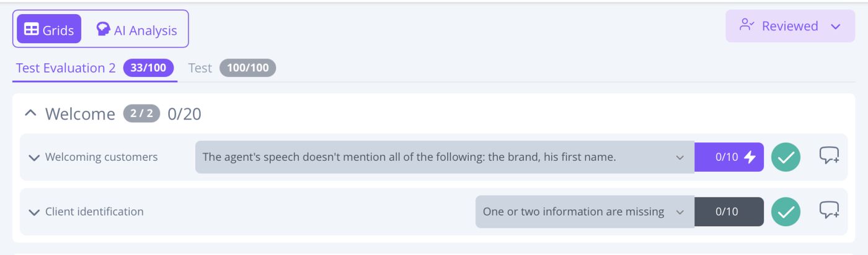The image size is (868, 255).
Task: Toggle green checkmark for Client identification
Action: pyautogui.click(x=786, y=212)
